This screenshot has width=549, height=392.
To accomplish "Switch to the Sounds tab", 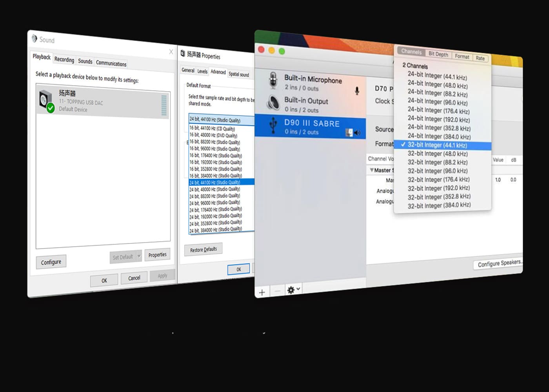I will point(85,61).
